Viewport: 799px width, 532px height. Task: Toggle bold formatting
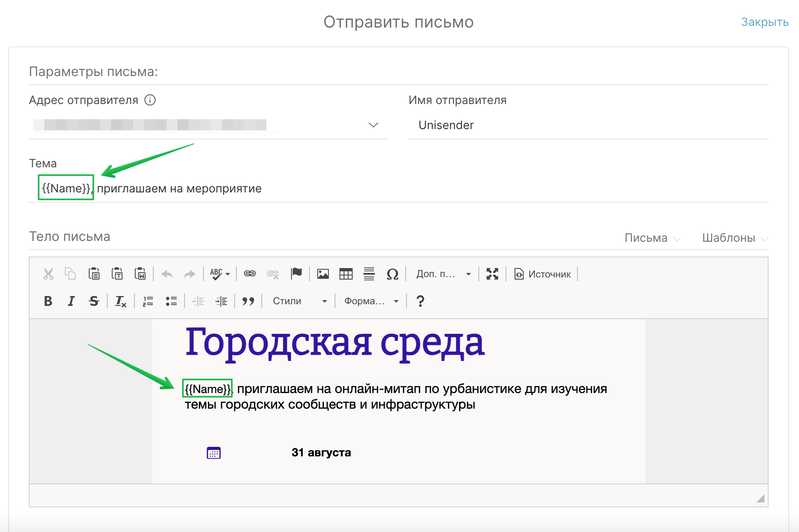tap(48, 301)
